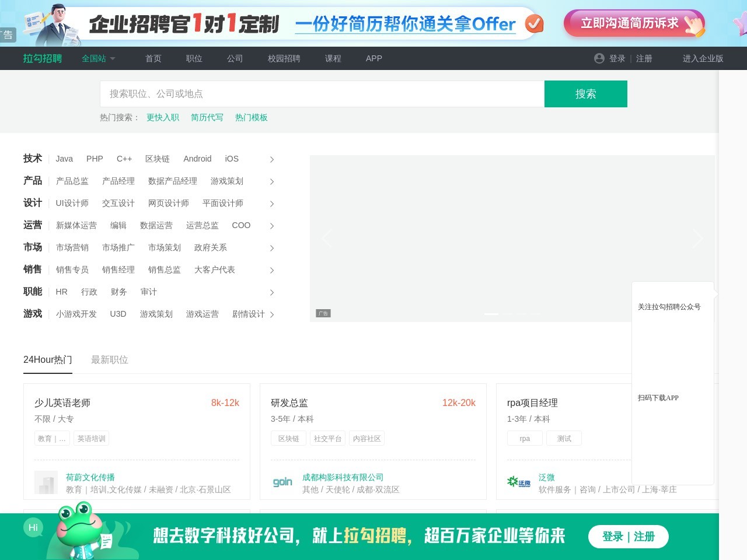Expand the 游戏 category row arrow
Screen dimensions: 747x560
(271, 314)
